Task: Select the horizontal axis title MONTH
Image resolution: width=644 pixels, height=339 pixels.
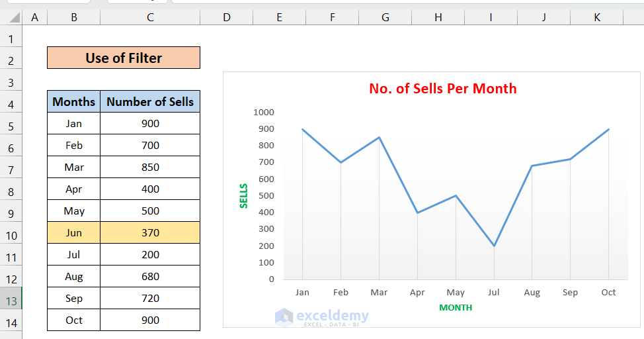Action: [456, 308]
